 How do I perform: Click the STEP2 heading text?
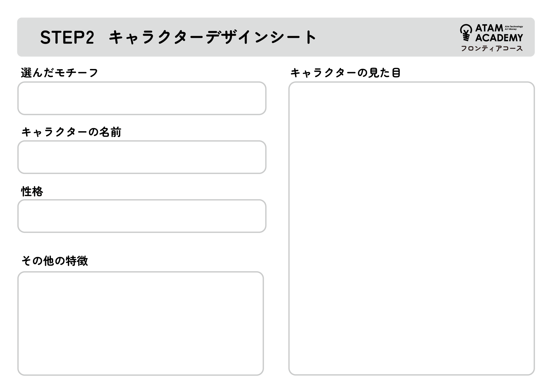click(67, 37)
